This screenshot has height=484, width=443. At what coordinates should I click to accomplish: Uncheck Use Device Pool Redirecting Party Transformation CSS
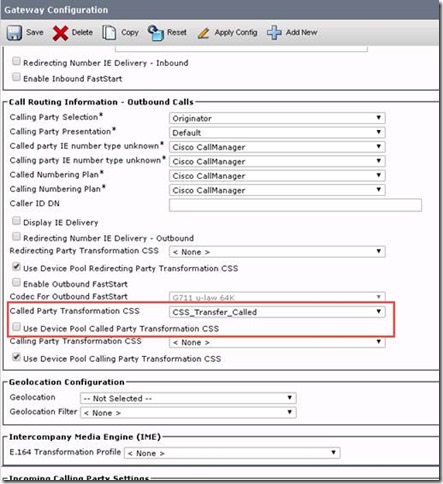click(x=16, y=267)
